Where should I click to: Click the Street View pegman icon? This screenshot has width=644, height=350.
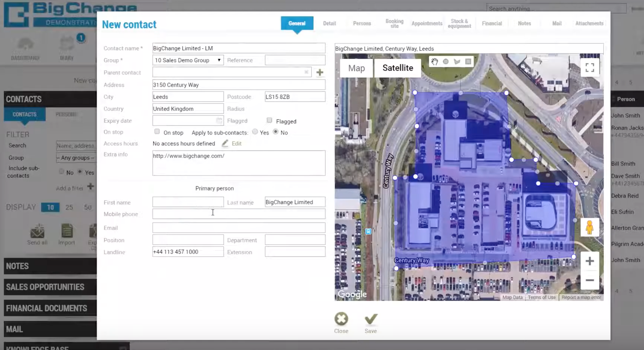[589, 227]
